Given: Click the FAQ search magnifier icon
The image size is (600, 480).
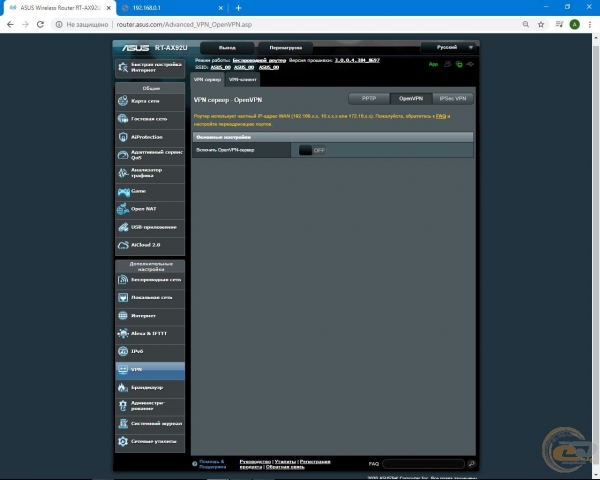Looking at the screenshot, I should pos(471,464).
